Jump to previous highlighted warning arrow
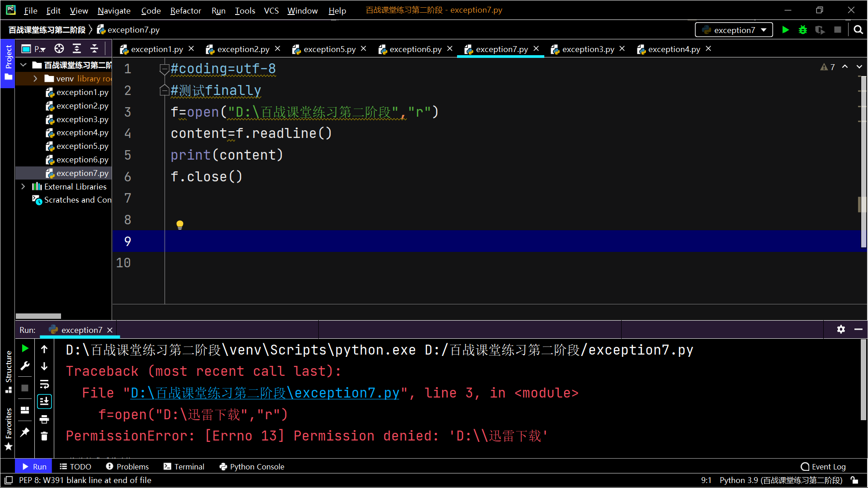This screenshot has width=868, height=488. click(x=844, y=66)
